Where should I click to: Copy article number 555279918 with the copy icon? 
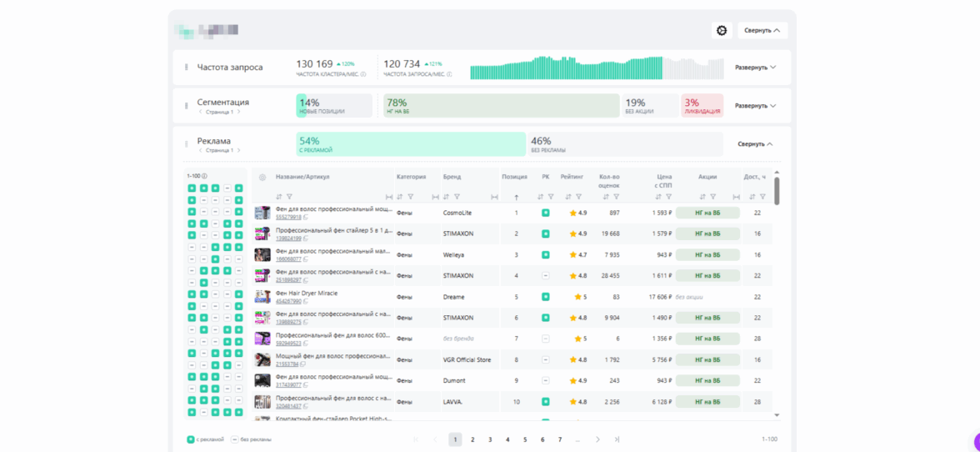pos(306,217)
